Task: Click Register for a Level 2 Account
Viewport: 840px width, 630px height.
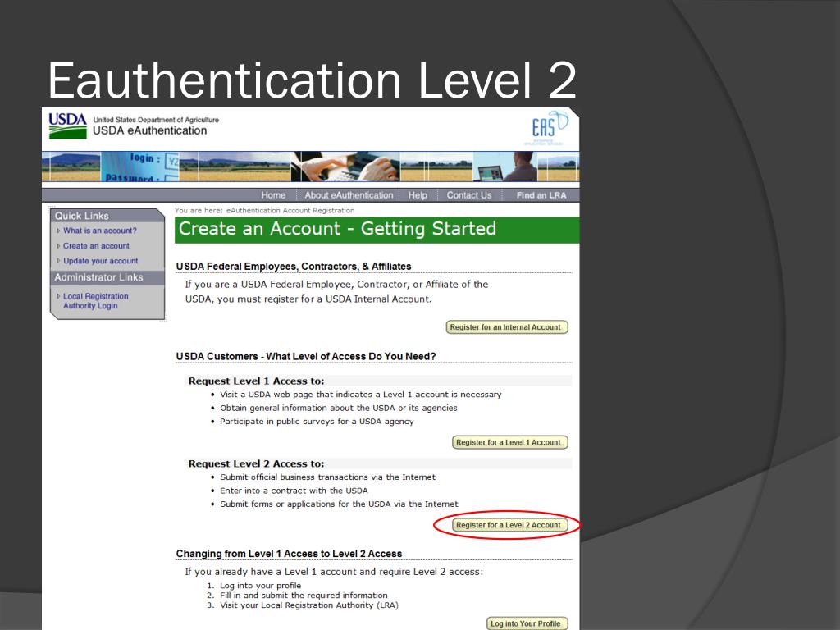Action: click(510, 525)
